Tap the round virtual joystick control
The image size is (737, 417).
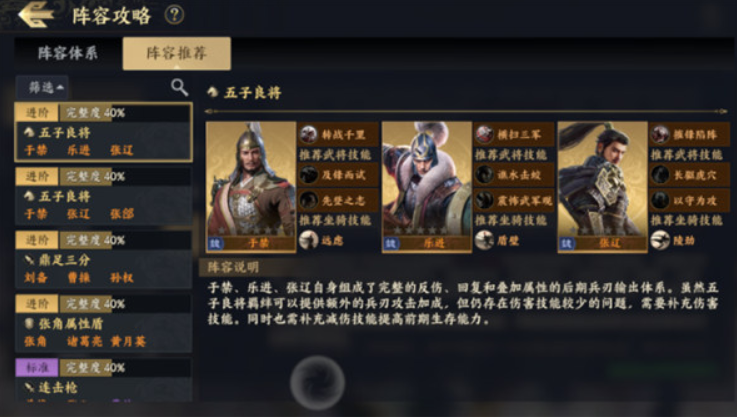pyautogui.click(x=317, y=383)
